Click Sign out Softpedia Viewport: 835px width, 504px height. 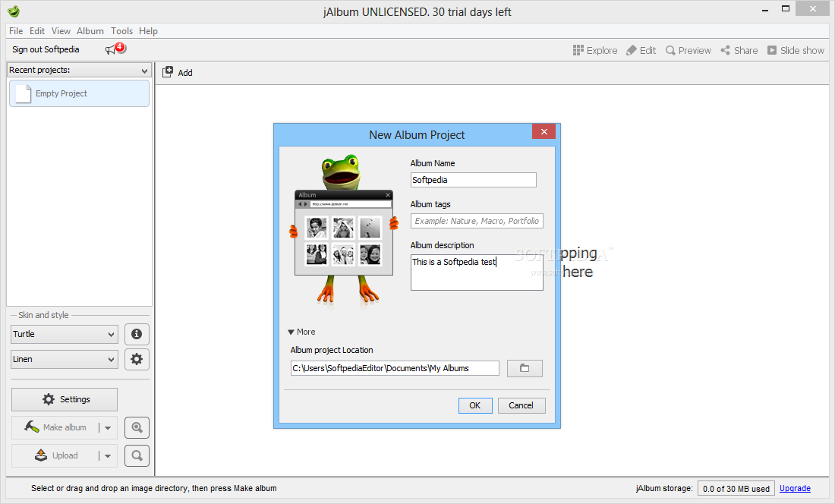click(x=46, y=49)
